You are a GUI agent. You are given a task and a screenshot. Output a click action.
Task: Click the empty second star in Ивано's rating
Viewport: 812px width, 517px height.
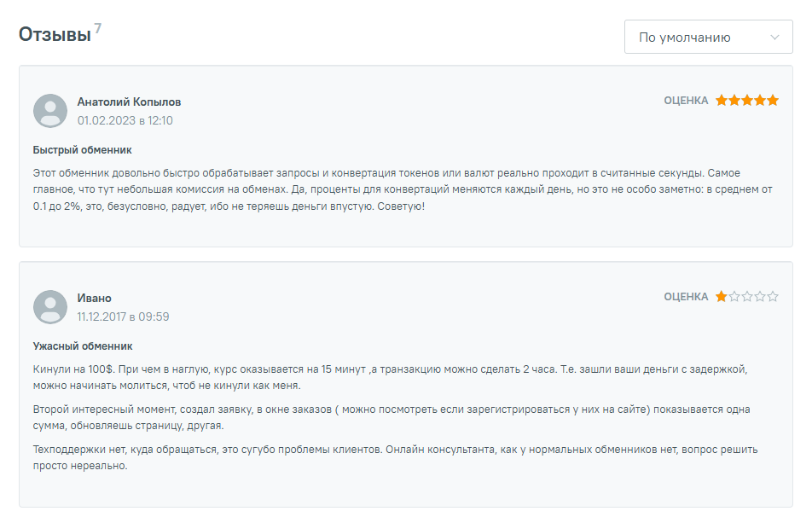734,297
